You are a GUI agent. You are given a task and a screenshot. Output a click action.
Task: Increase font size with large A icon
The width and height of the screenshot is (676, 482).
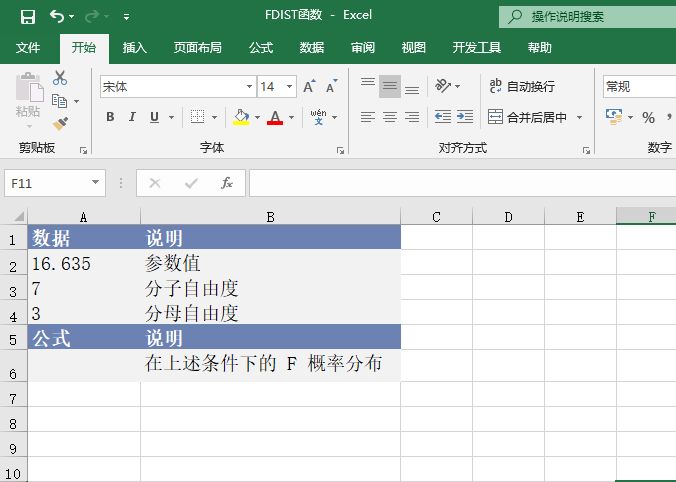point(310,87)
